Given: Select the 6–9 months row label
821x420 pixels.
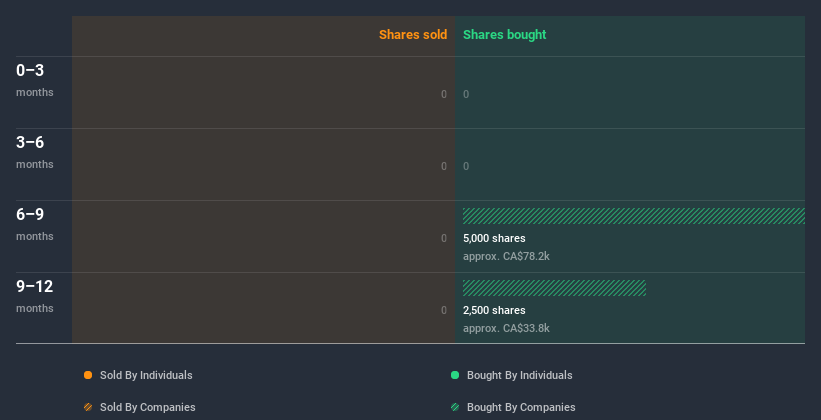Looking at the screenshot, I should pos(35,224).
